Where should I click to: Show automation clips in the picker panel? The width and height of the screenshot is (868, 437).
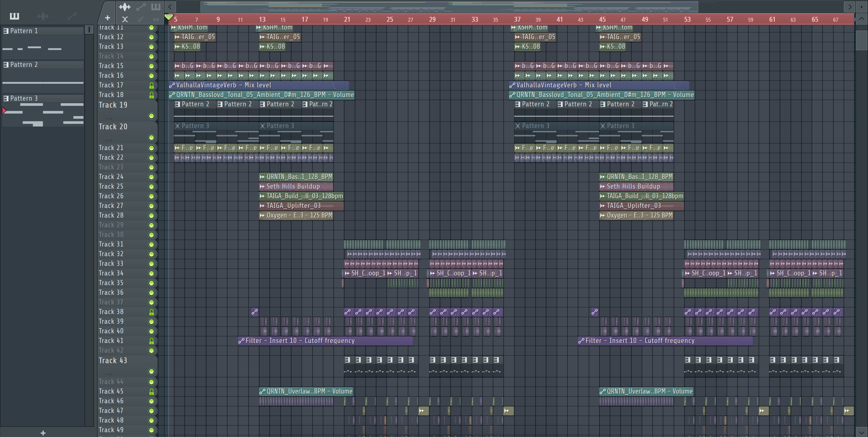pos(71,16)
